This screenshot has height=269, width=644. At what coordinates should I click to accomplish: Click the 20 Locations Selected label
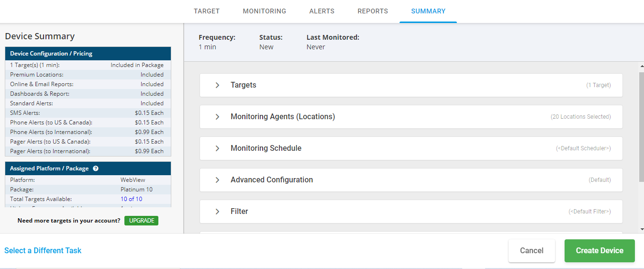(580, 117)
